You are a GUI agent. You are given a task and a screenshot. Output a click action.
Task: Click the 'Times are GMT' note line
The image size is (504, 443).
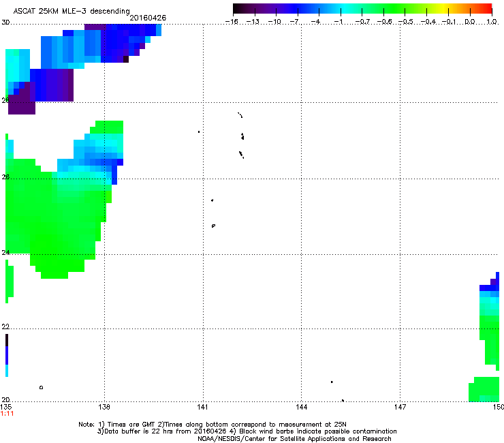[212, 425]
